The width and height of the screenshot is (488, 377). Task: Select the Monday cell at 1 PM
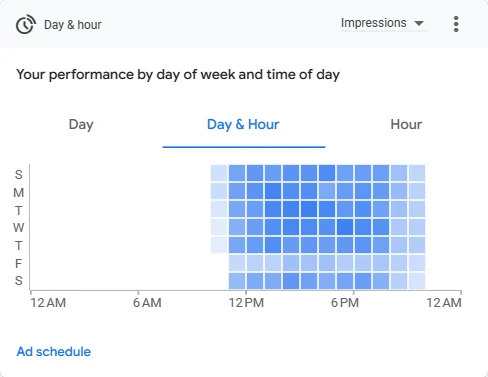(273, 191)
